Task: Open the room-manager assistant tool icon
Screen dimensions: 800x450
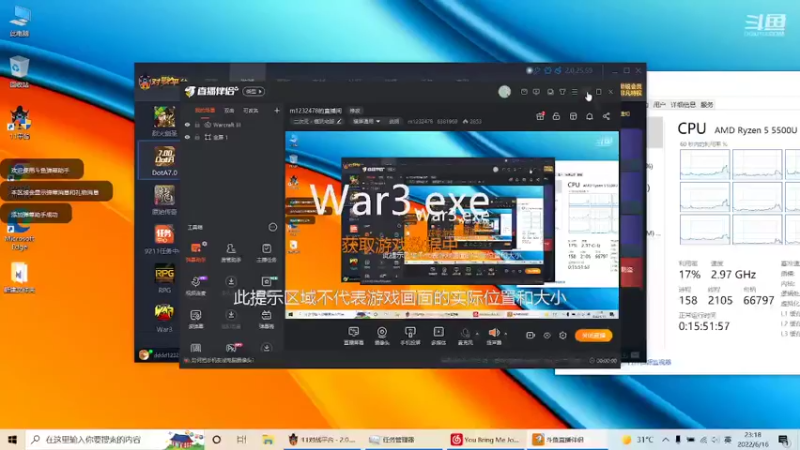Action: pos(231,252)
